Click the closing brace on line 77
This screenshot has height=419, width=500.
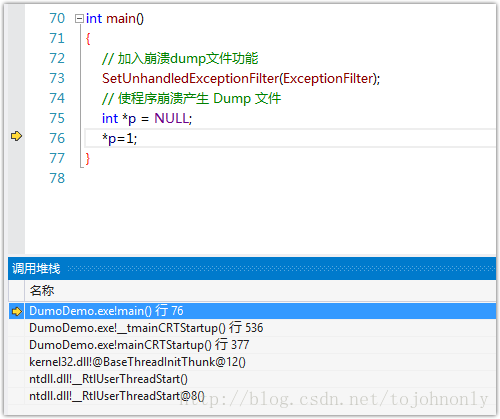tap(88, 159)
